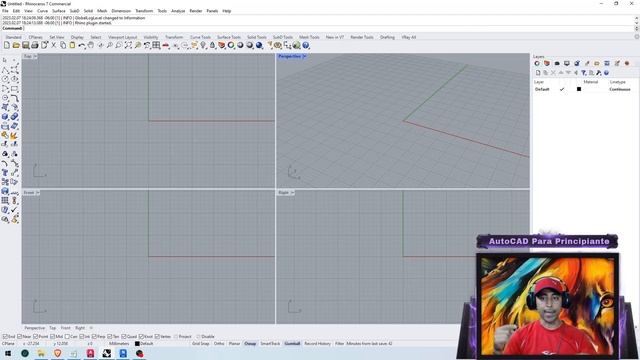Open the File menu

(5, 11)
